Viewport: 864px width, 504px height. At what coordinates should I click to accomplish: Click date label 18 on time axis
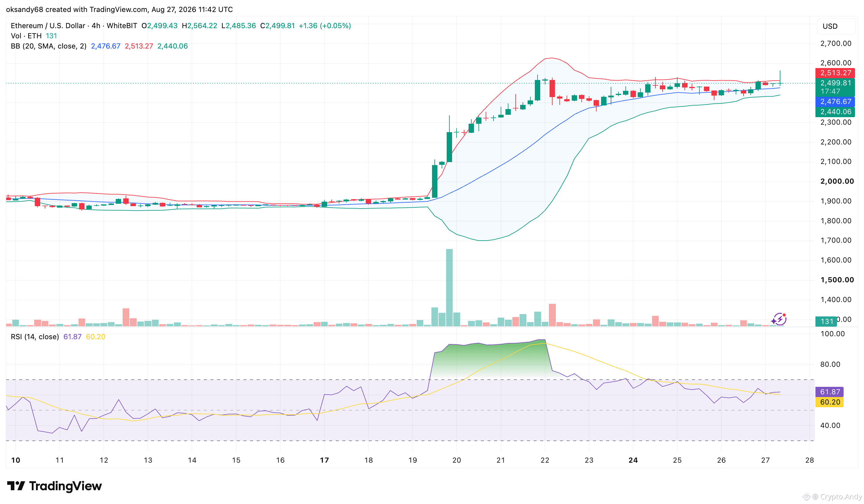coord(368,460)
